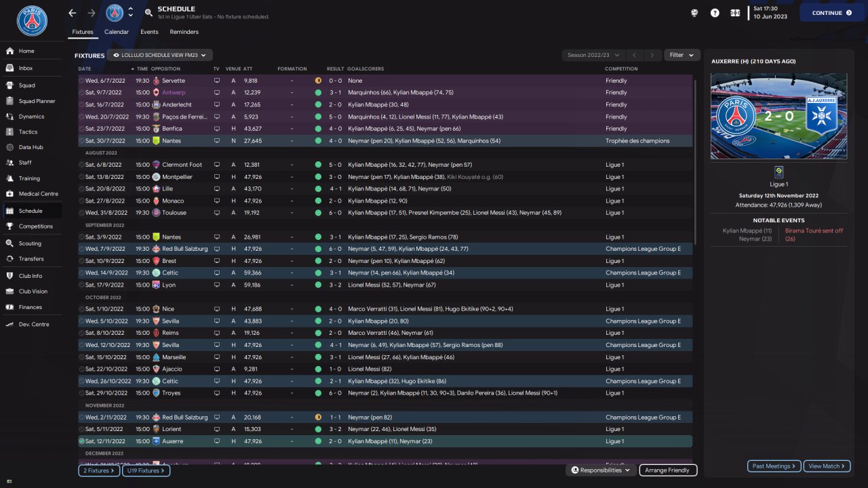
Task: Open the Scouting magnifier icon
Action: tap(9, 243)
